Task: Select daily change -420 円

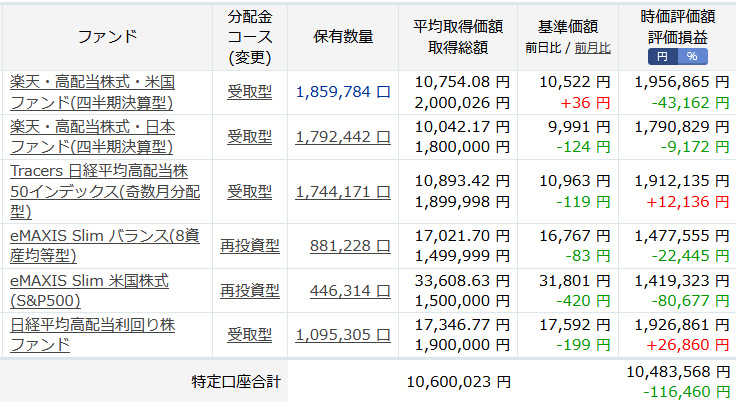Action: 583,301
